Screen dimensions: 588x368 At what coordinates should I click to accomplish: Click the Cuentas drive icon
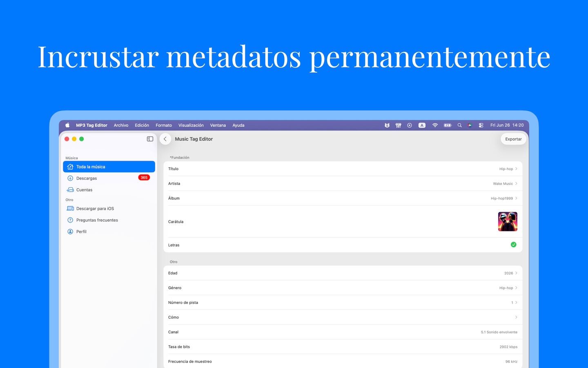[x=70, y=190]
